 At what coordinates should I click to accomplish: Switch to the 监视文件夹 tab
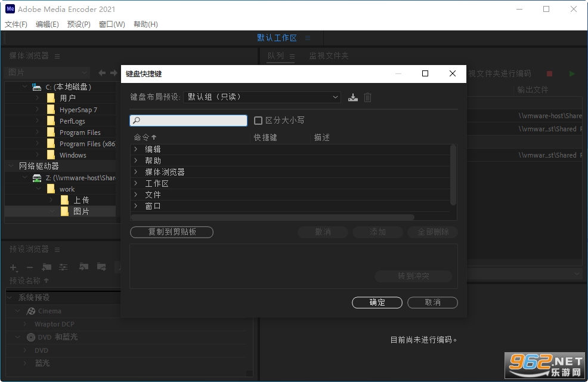coord(329,56)
